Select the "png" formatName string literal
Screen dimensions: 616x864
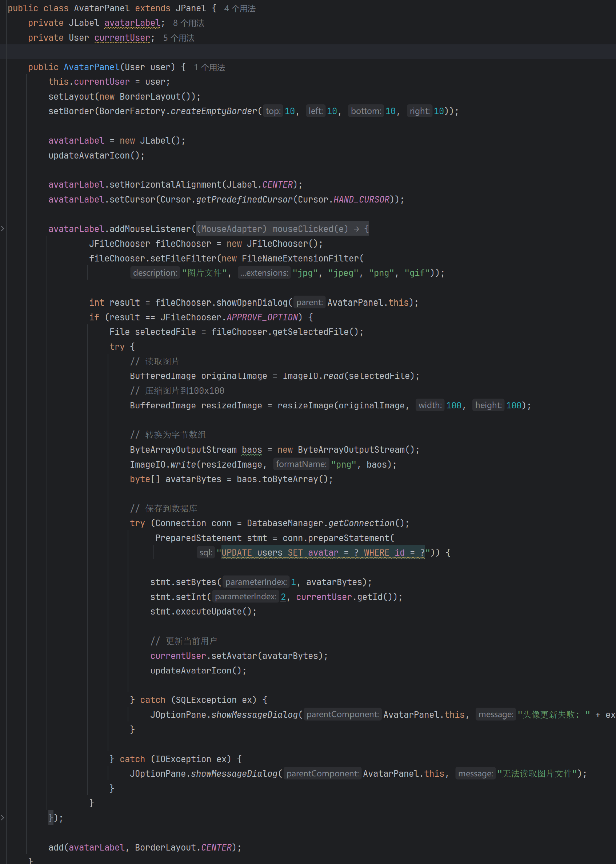click(x=344, y=464)
